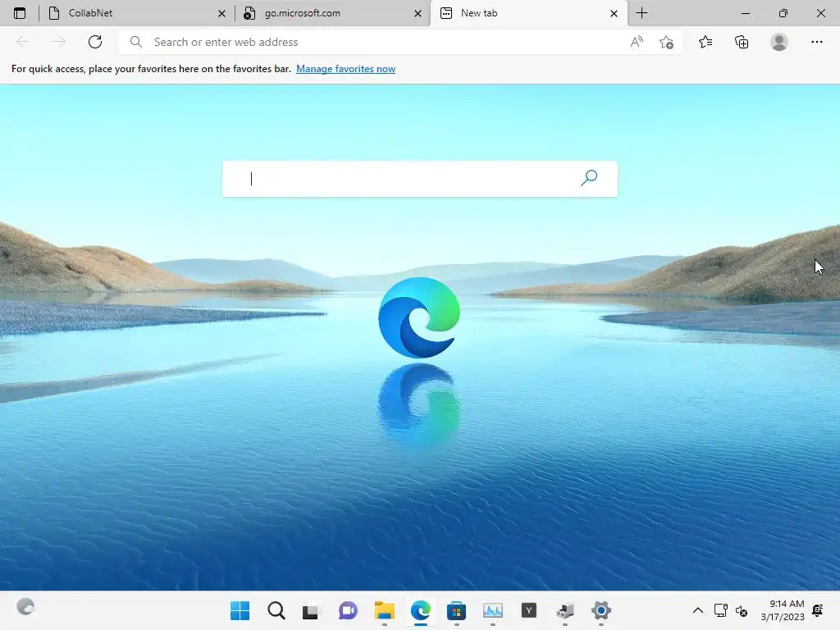
Task: Open Settings and more ellipsis menu
Action: [x=816, y=42]
